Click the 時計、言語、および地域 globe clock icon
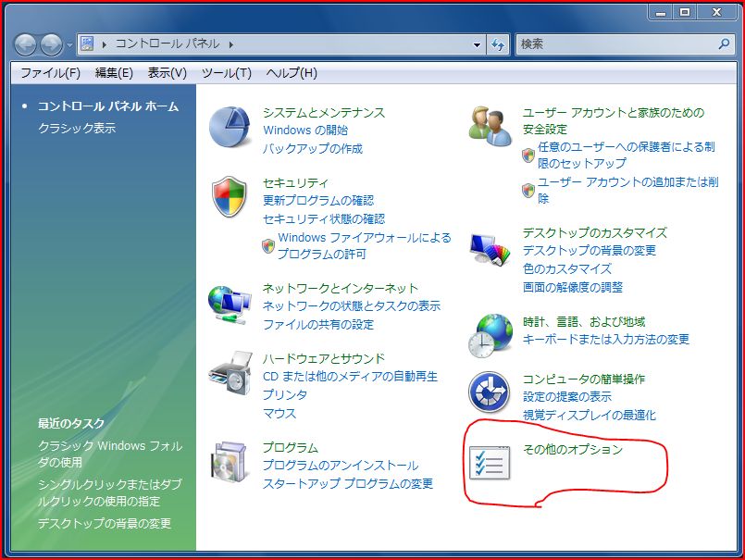Screen dimensions: 745x560 tap(490, 336)
